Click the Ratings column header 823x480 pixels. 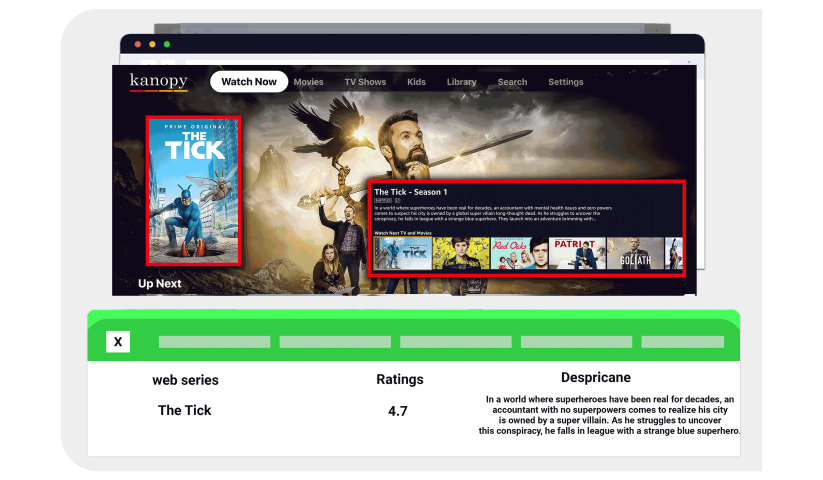400,379
